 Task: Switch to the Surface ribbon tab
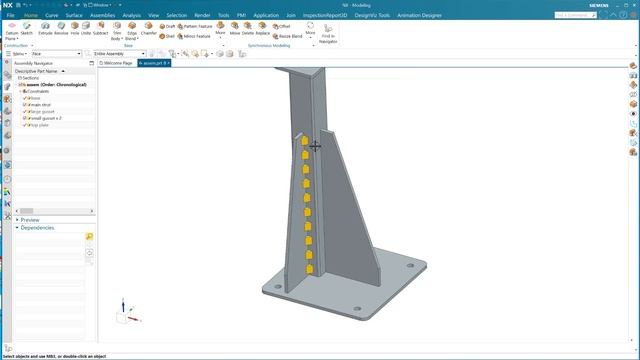click(x=74, y=15)
